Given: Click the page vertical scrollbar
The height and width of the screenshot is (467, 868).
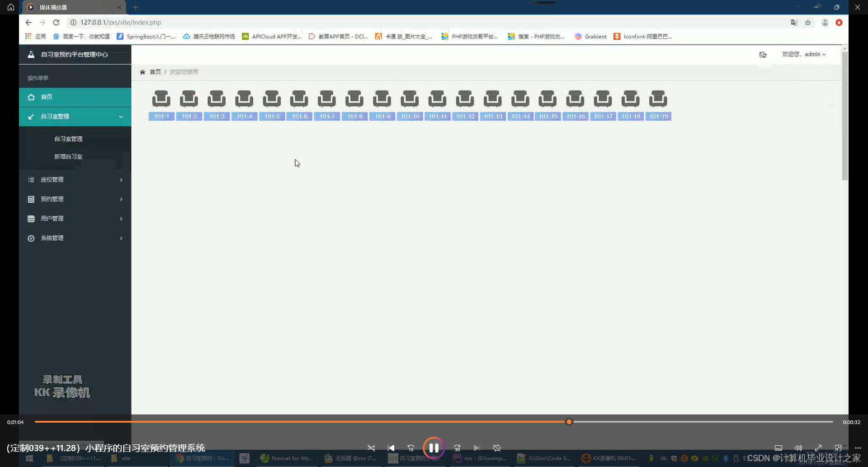Looking at the screenshot, I should coord(844,116).
